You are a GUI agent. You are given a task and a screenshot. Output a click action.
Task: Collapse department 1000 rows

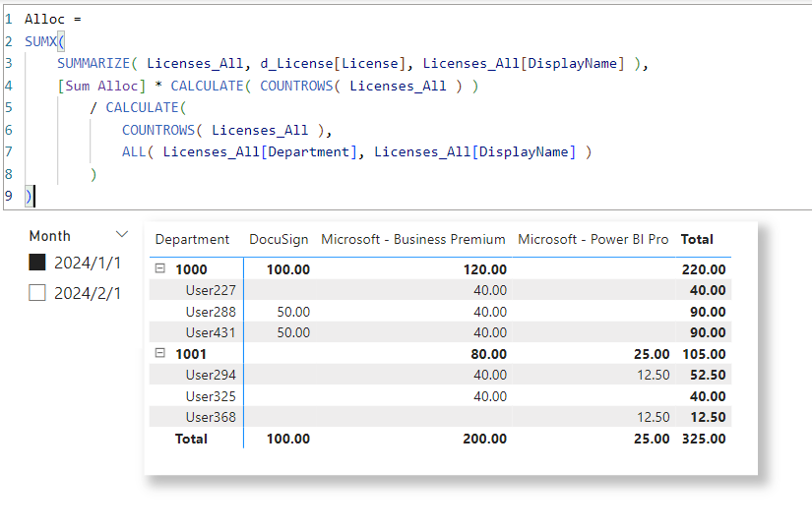(x=160, y=268)
